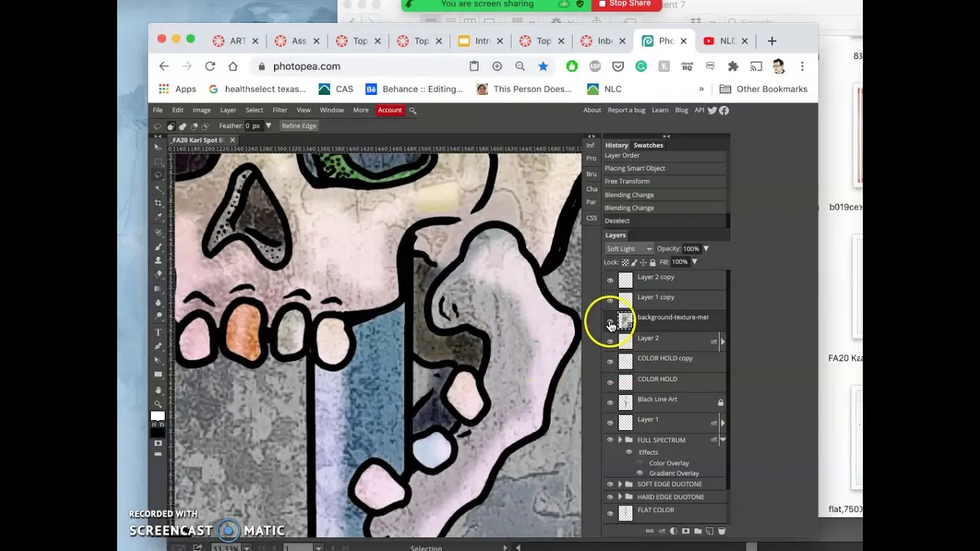Open the Twitter link icon
This screenshot has width=980, height=551.
pos(712,110)
